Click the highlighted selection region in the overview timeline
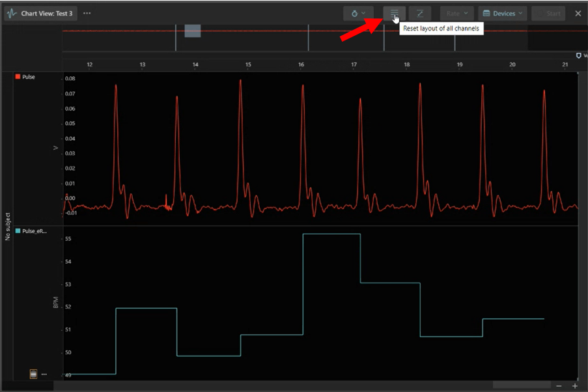Viewport: 588px width, 392px height. [x=191, y=30]
